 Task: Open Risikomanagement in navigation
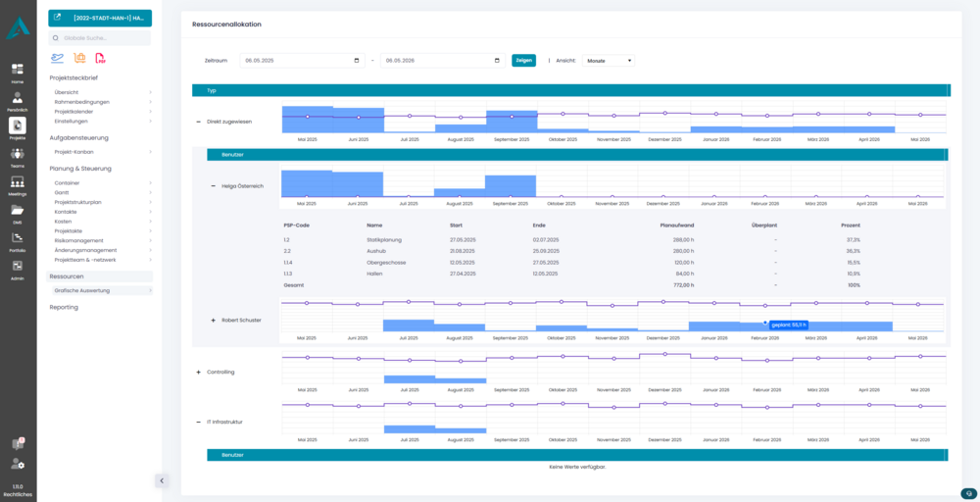point(78,240)
